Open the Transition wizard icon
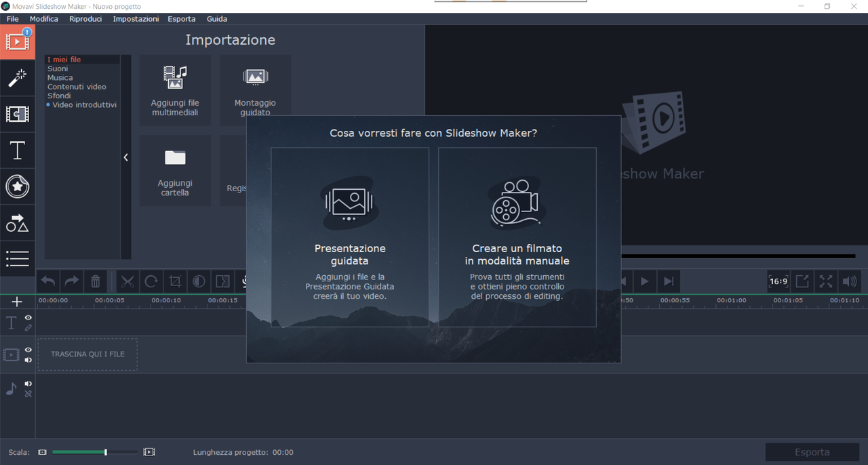868x465 pixels. (x=222, y=281)
